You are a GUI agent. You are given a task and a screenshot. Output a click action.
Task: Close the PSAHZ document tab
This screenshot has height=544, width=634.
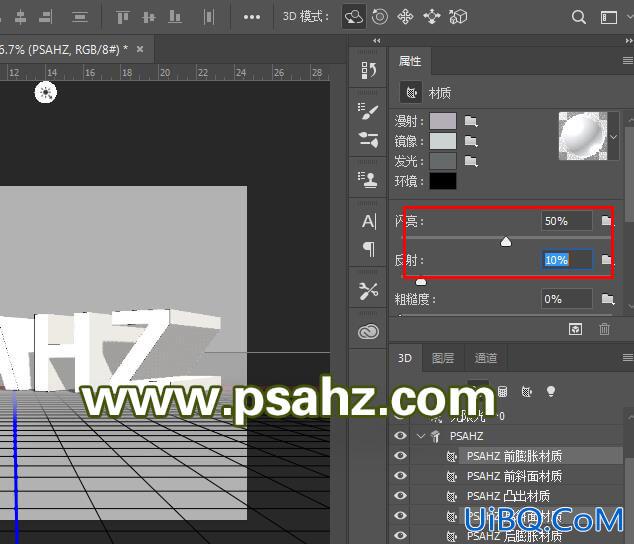(x=140, y=49)
